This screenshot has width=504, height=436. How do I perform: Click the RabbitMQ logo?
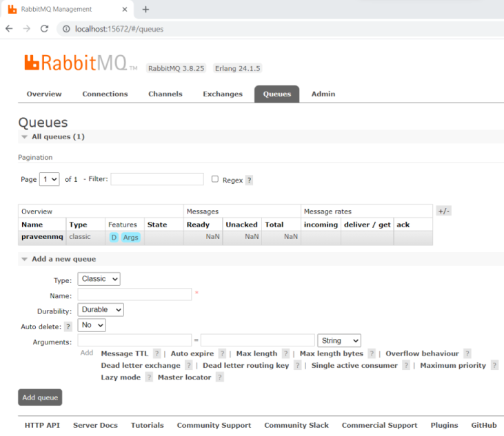(x=81, y=63)
